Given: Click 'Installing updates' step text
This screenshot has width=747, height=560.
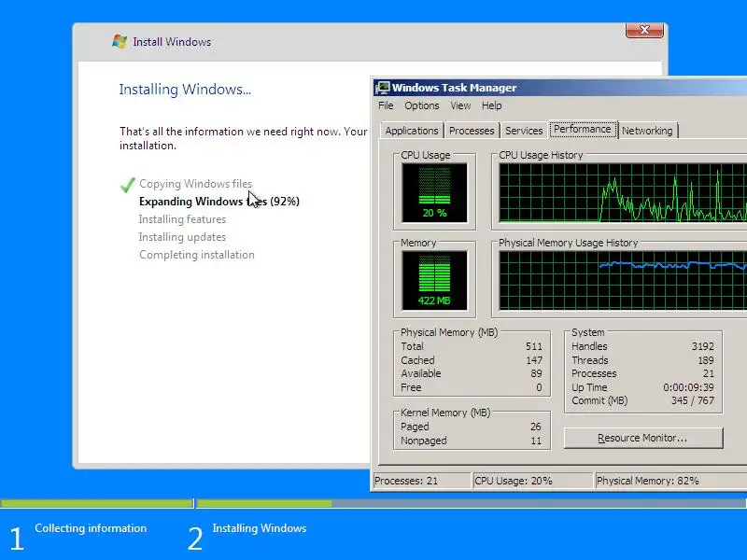Looking at the screenshot, I should [182, 237].
